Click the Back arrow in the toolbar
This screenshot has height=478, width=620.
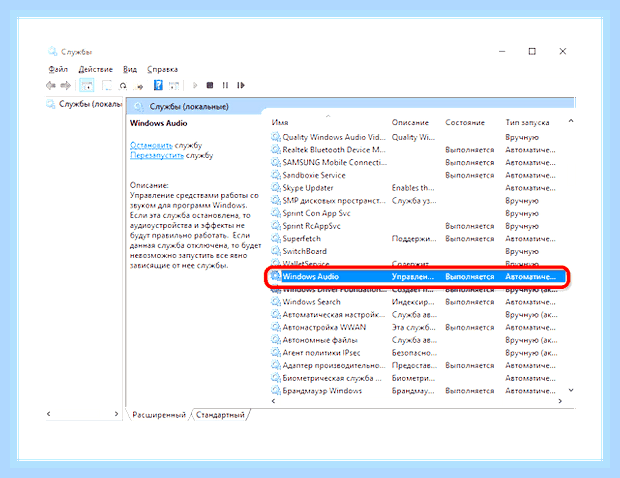point(51,85)
